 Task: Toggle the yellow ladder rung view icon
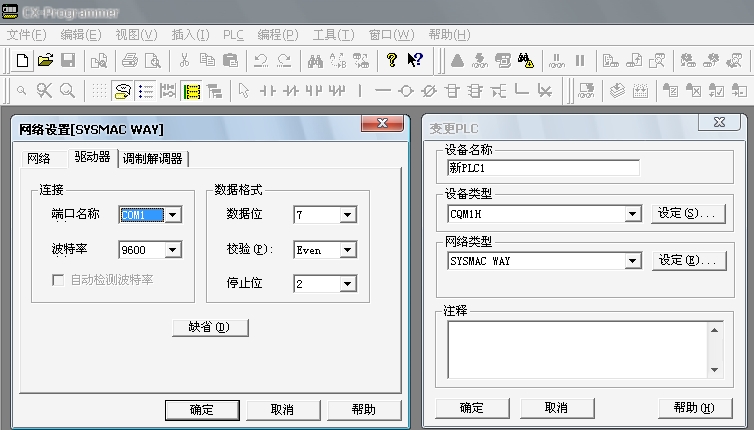tap(191, 91)
